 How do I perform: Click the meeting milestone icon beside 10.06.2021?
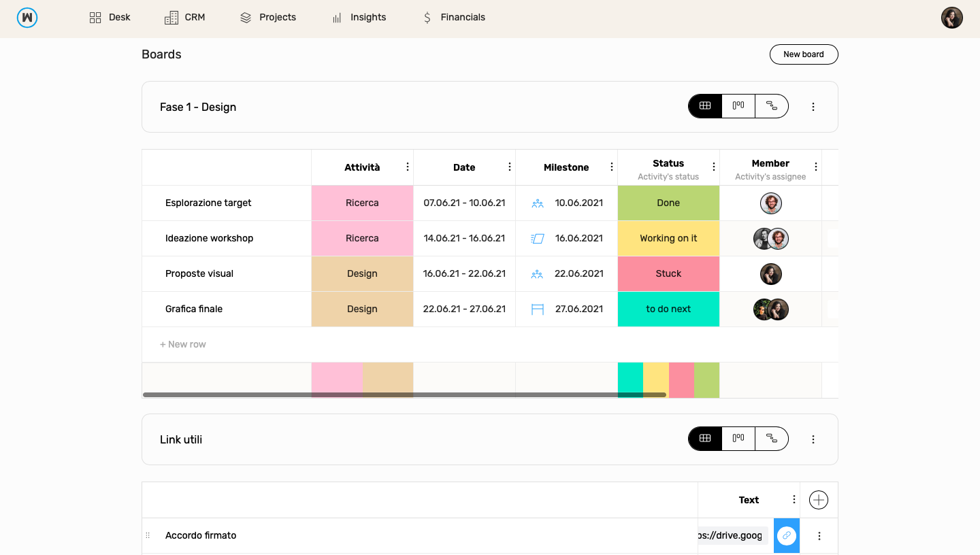536,203
